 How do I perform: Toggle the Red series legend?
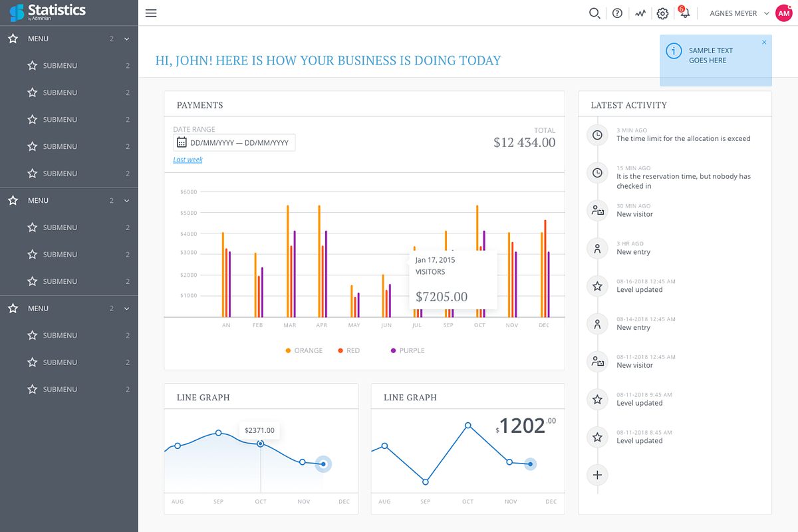click(x=348, y=350)
